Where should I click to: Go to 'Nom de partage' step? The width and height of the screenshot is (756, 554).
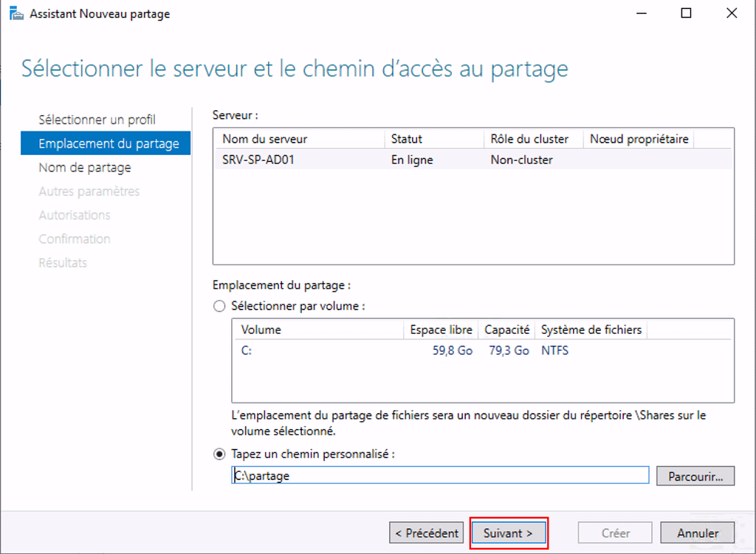84,168
